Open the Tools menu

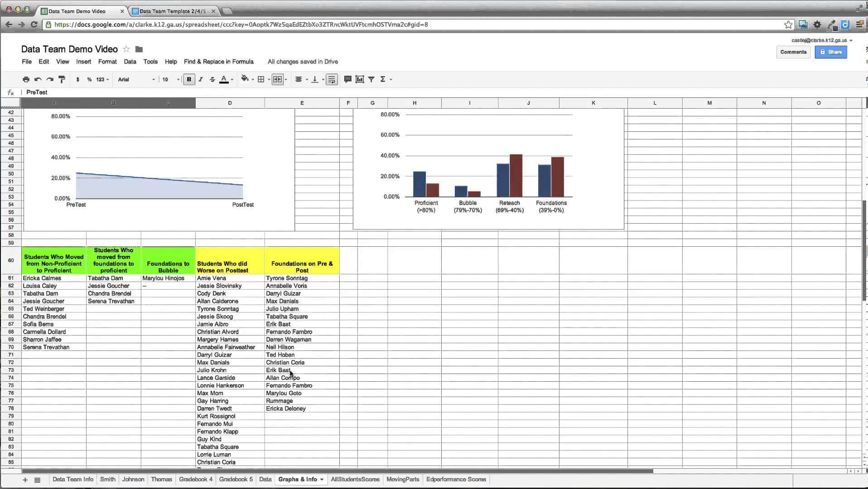150,62
